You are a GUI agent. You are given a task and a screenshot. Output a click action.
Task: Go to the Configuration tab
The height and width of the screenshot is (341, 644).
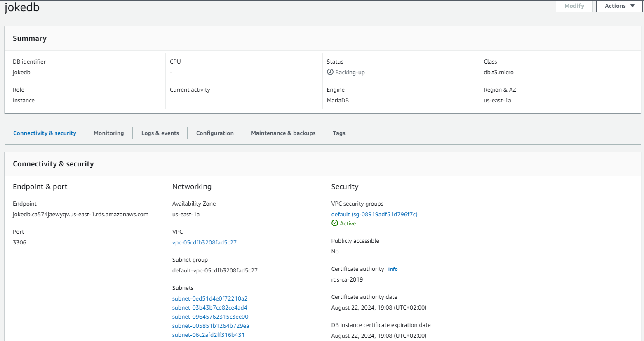[x=215, y=133]
